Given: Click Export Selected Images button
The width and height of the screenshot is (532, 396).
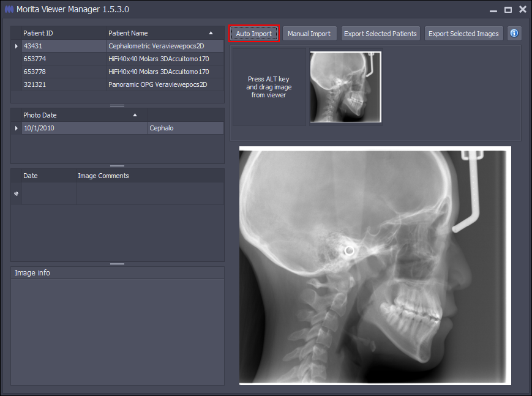Looking at the screenshot, I should coord(463,34).
